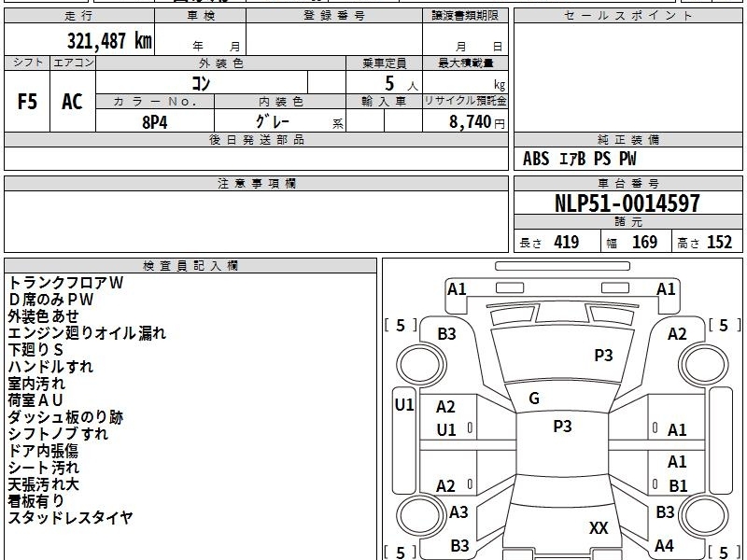Image resolution: width=747 pixels, height=560 pixels.
Task: Click the 車検 column header
Action: point(201,16)
